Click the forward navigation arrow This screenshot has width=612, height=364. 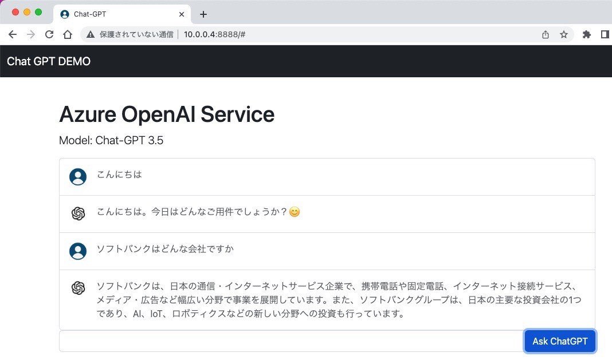30,34
